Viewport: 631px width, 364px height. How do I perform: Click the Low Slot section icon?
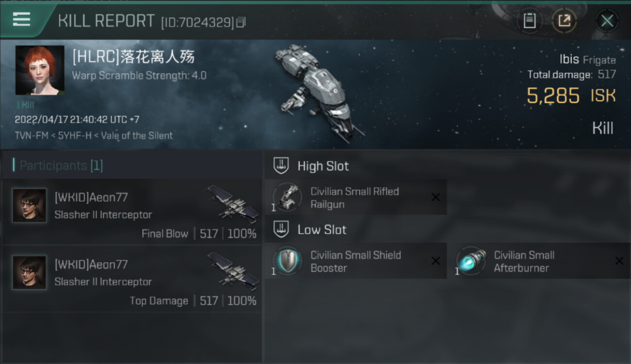(281, 230)
